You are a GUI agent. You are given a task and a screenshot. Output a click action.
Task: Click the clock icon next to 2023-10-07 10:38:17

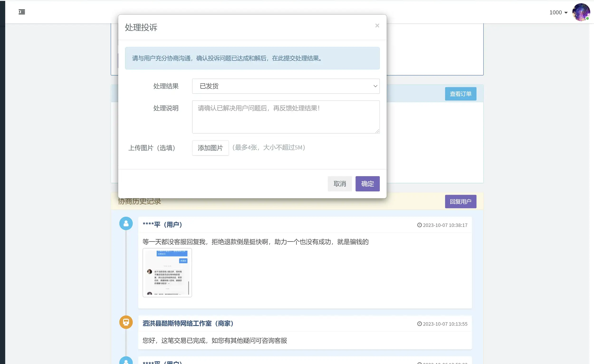pos(419,225)
